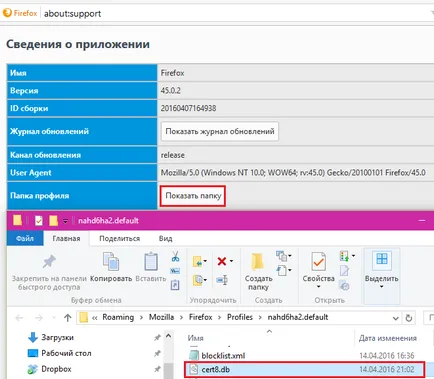Click the Copy path icon under scissors
This screenshot has width=434, height=379.
(x=175, y=271)
